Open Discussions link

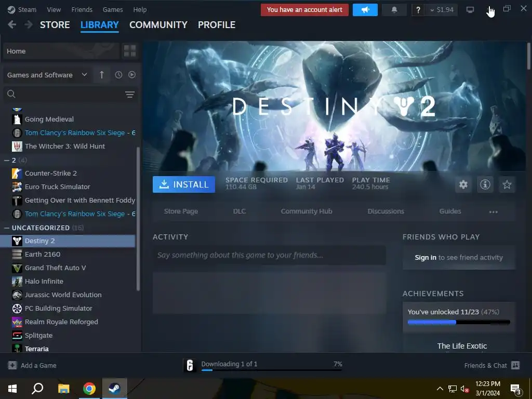point(386,211)
